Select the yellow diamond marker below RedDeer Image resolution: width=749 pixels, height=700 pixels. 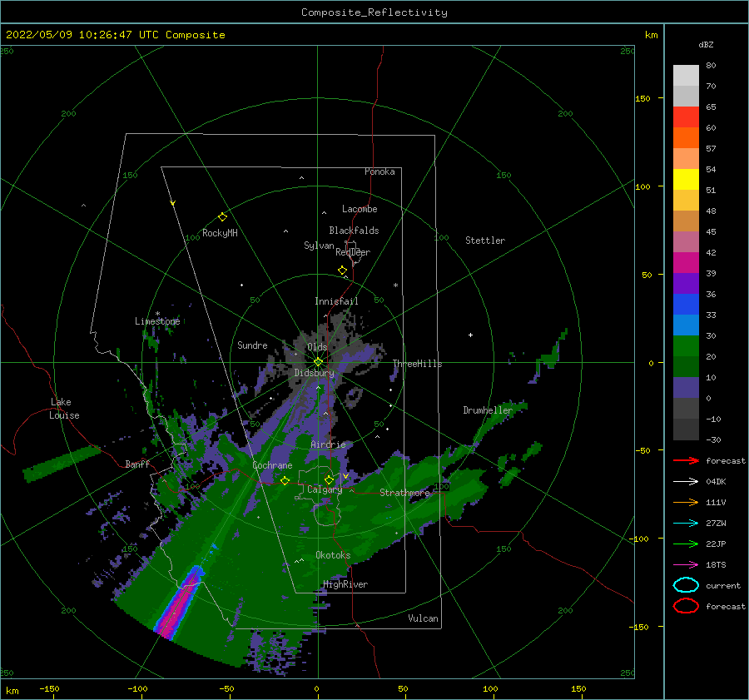[x=343, y=271]
